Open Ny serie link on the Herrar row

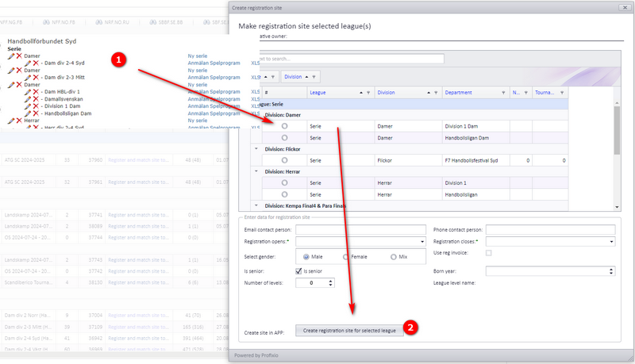pyautogui.click(x=197, y=121)
